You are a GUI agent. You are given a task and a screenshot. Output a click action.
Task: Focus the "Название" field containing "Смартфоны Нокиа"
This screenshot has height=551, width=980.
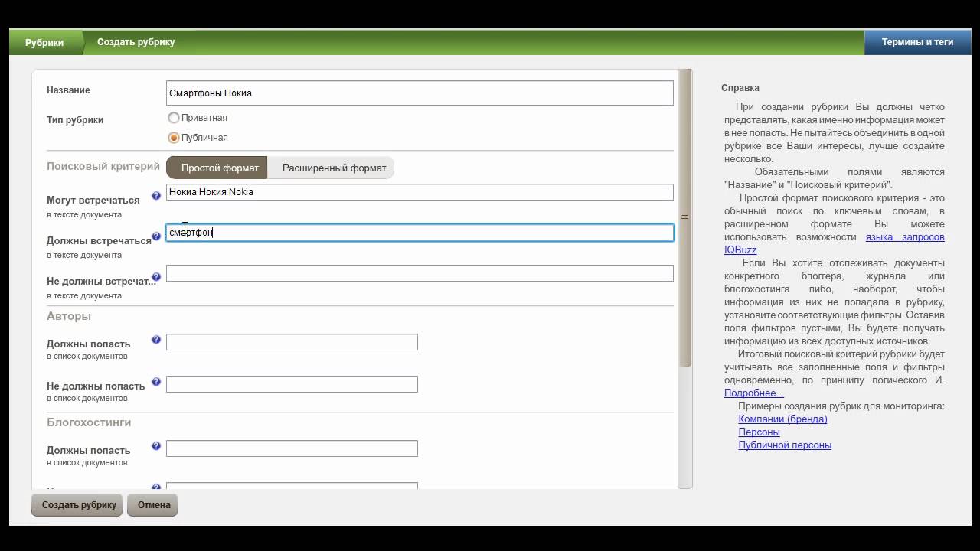coord(420,93)
